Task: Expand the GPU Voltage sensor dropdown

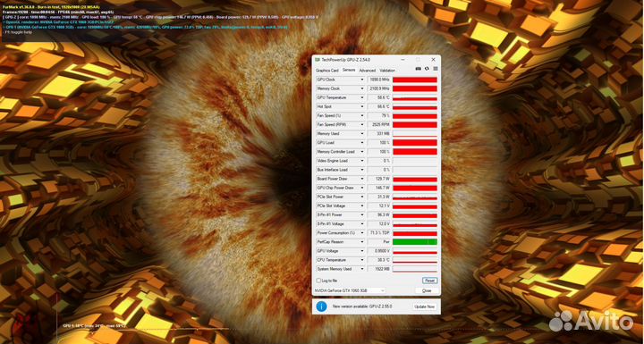Action: 362,251
